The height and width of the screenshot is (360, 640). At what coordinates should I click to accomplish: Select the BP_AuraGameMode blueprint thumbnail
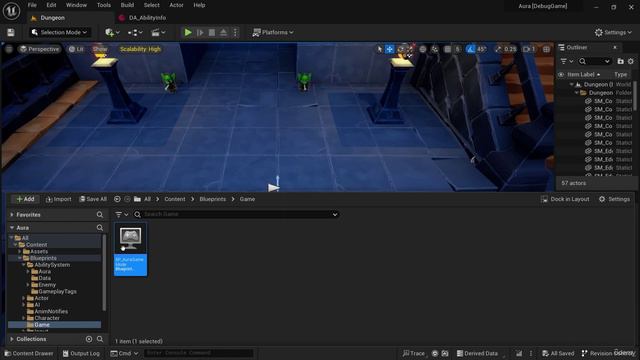click(x=131, y=249)
